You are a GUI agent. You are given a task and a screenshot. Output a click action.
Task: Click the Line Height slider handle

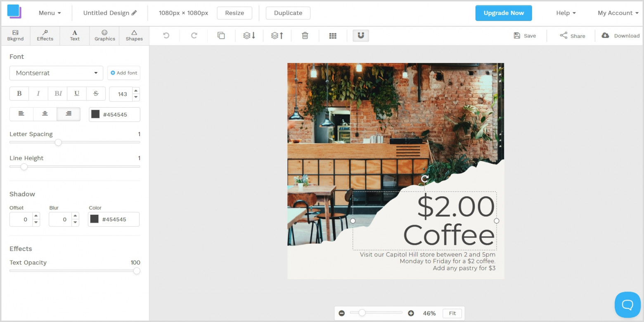tap(24, 167)
